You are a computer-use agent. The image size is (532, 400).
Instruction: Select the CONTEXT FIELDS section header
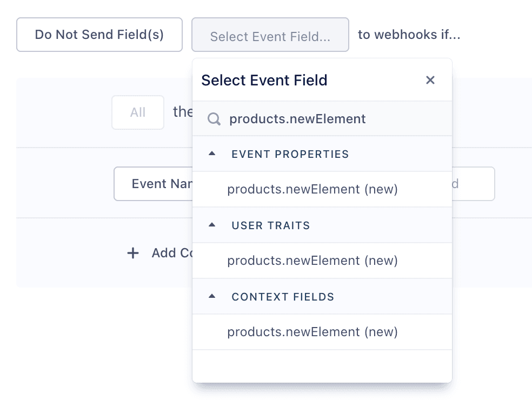283,296
